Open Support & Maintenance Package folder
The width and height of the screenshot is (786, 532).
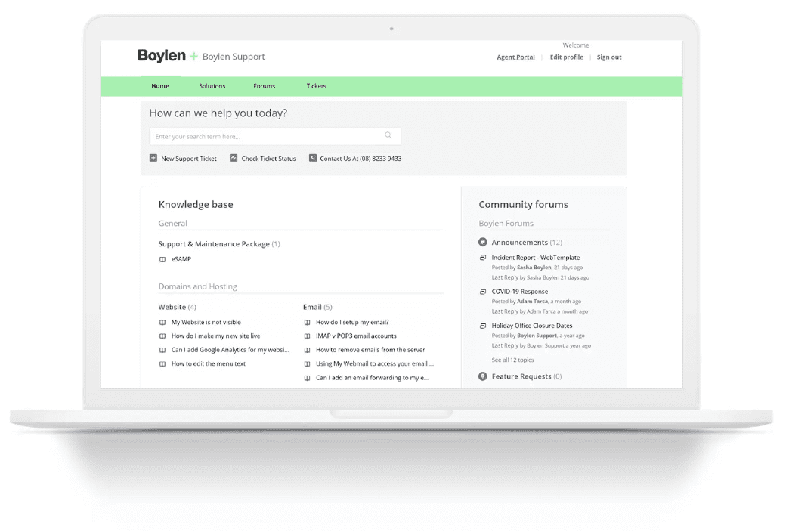coord(219,244)
